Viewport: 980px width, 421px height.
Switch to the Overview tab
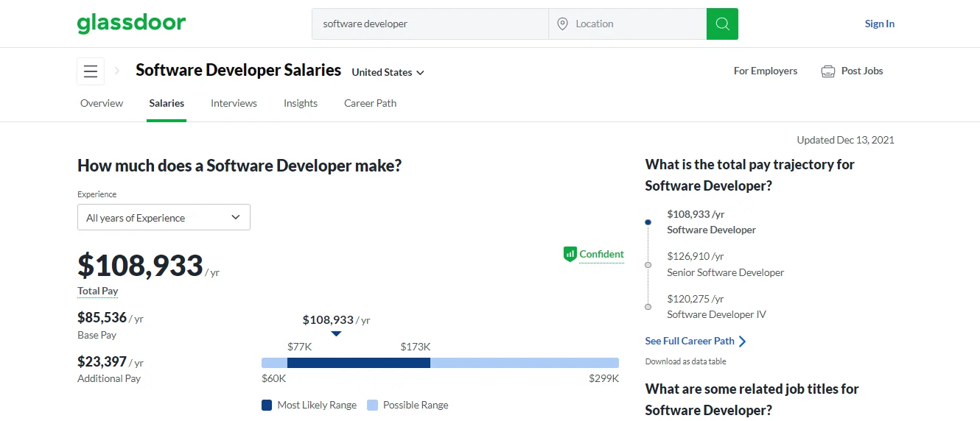tap(102, 104)
